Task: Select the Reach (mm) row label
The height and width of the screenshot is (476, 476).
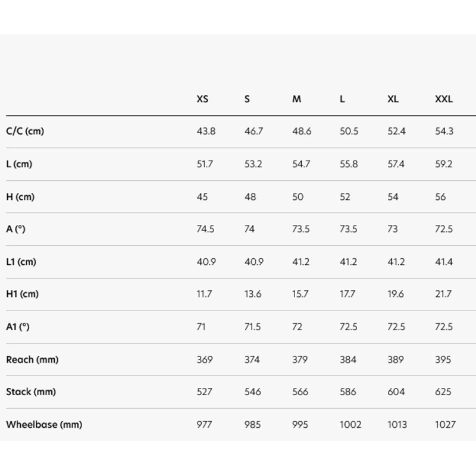Action: [x=32, y=359]
